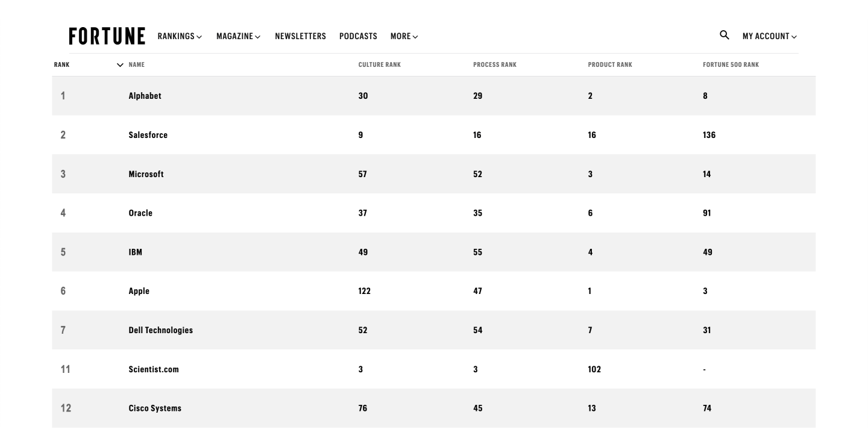Open the Podcasts menu item
Viewport: 868px width, 447px height.
[x=358, y=37]
